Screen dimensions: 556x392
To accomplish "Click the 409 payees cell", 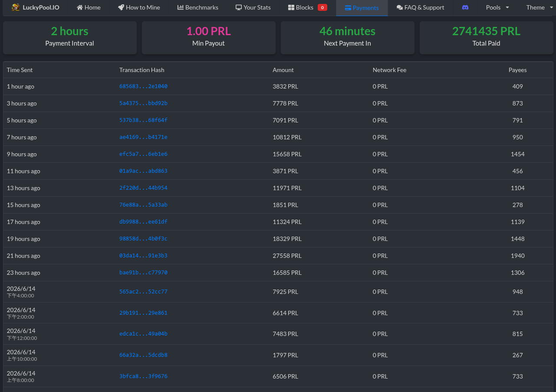I will point(517,86).
